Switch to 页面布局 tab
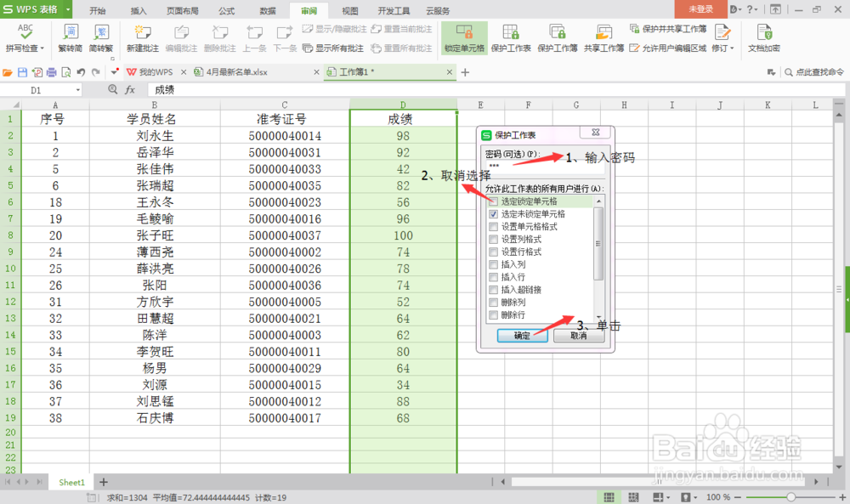850x504 pixels. [182, 10]
